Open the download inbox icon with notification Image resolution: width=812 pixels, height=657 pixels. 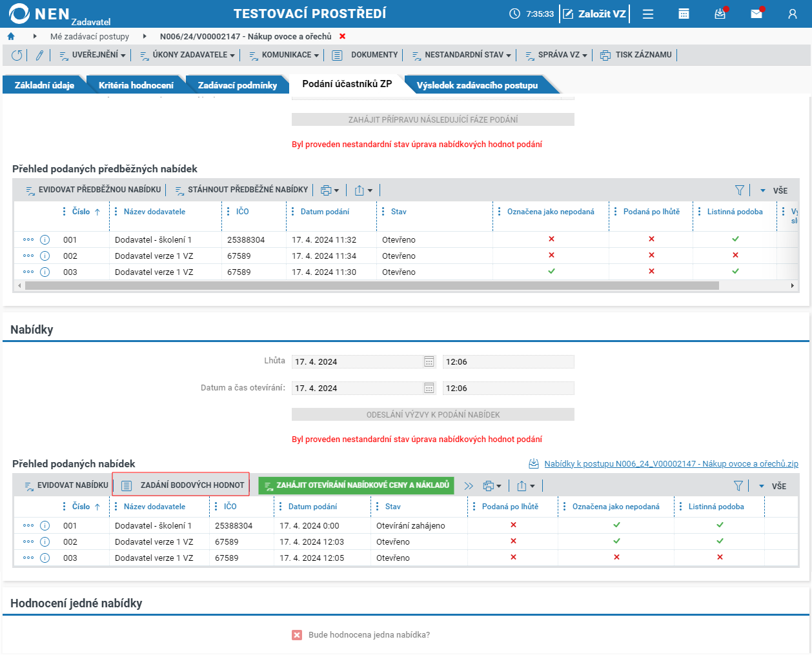720,14
